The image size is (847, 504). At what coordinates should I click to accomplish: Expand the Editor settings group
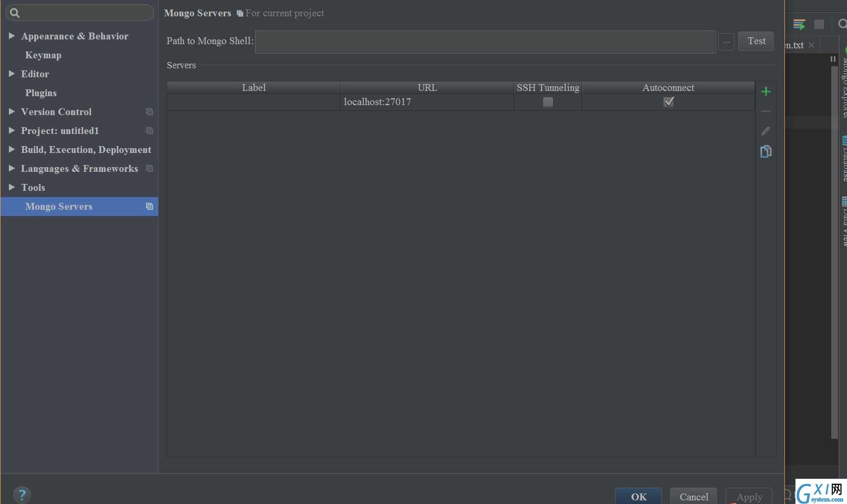tap(12, 74)
